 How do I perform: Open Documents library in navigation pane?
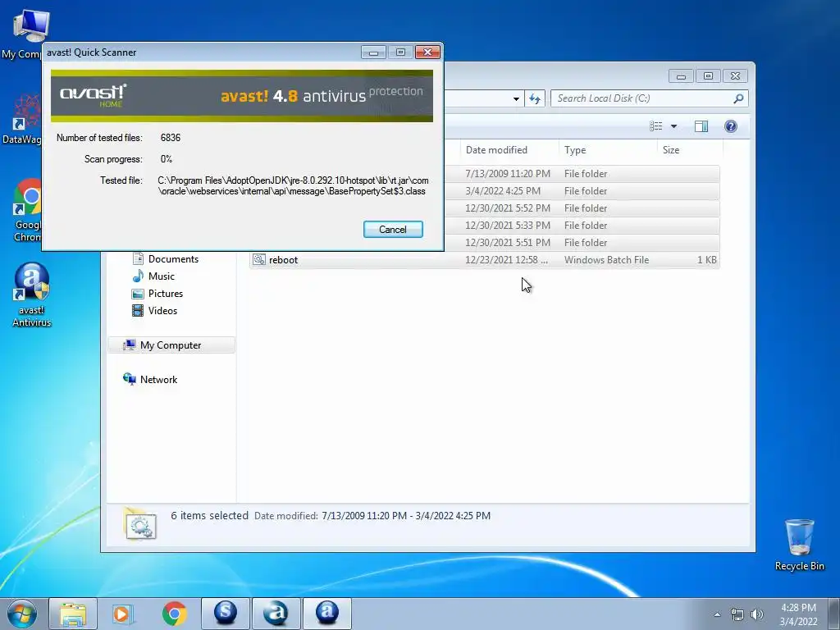165,258
